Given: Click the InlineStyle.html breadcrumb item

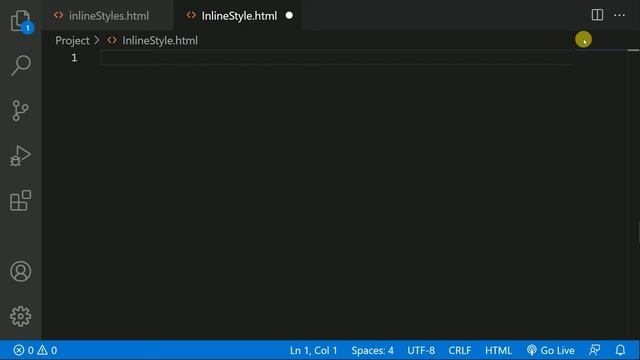Looking at the screenshot, I should coord(160,40).
